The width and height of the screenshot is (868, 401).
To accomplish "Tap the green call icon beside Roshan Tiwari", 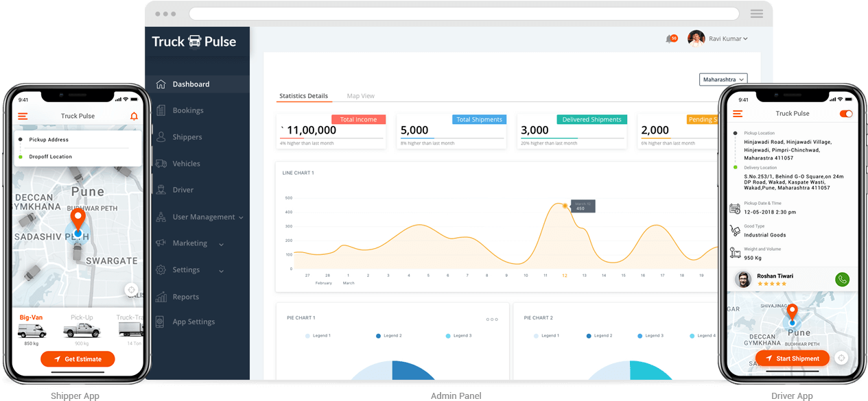I will coord(843,280).
